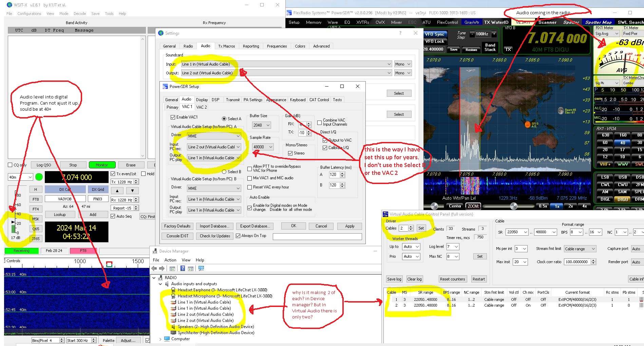This screenshot has height=346, width=644.
Task: Open Buffer Size 2048 dropdown
Action: [261, 125]
